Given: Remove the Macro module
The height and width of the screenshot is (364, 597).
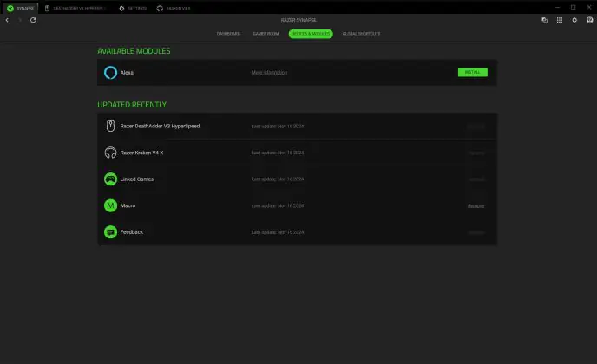Looking at the screenshot, I should (x=476, y=205).
